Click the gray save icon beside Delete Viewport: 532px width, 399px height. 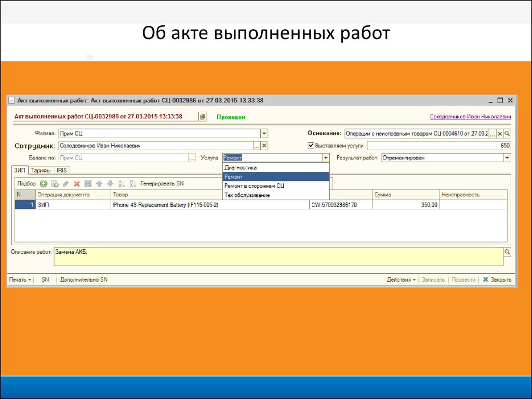(88, 183)
